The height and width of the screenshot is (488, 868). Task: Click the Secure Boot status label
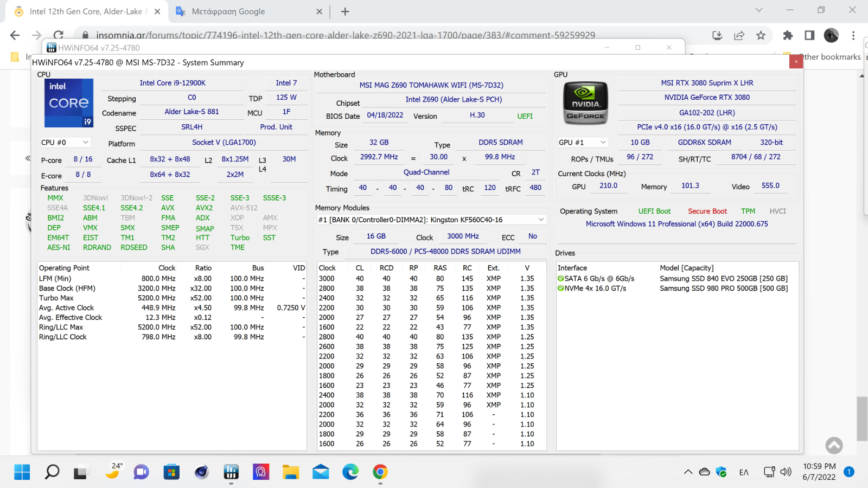point(707,211)
